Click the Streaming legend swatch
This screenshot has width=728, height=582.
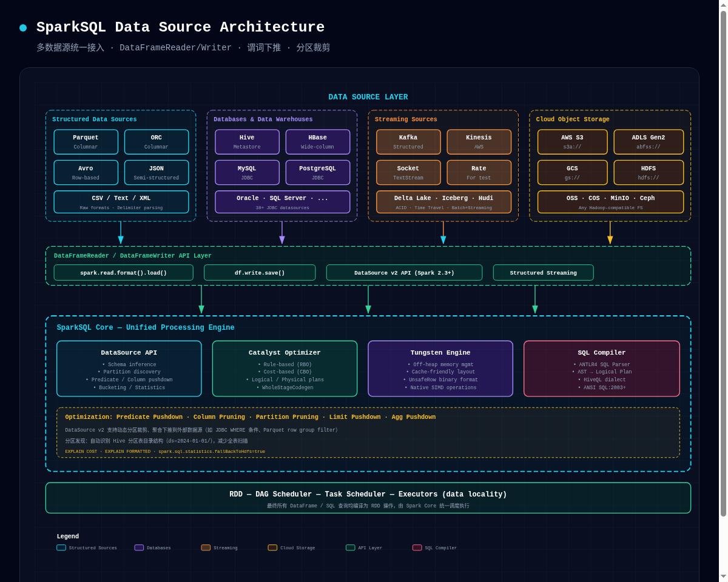click(x=206, y=547)
